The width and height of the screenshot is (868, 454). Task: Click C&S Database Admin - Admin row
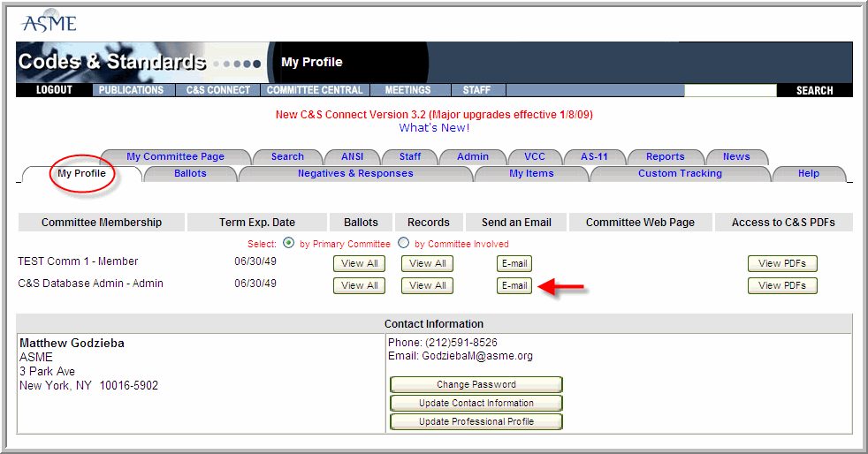90,284
